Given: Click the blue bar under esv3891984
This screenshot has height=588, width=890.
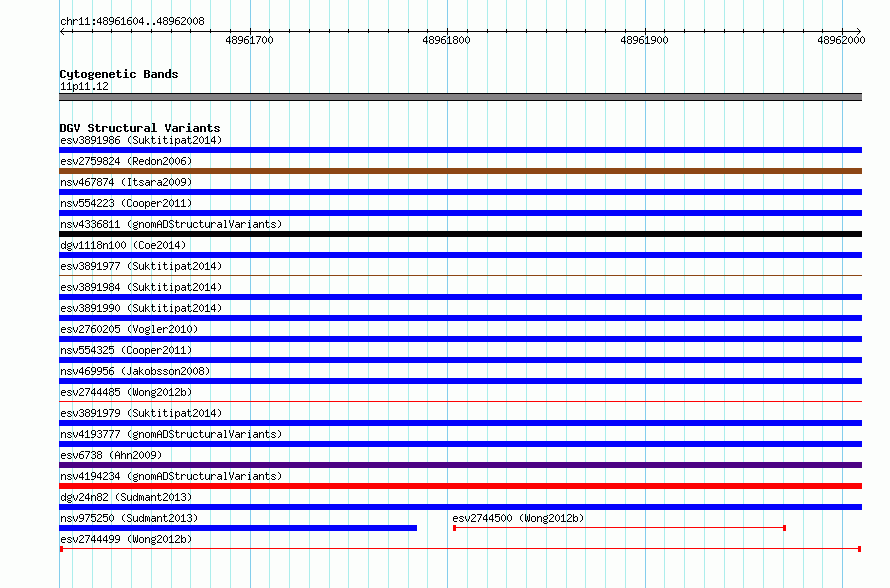Looking at the screenshot, I should tap(460, 297).
